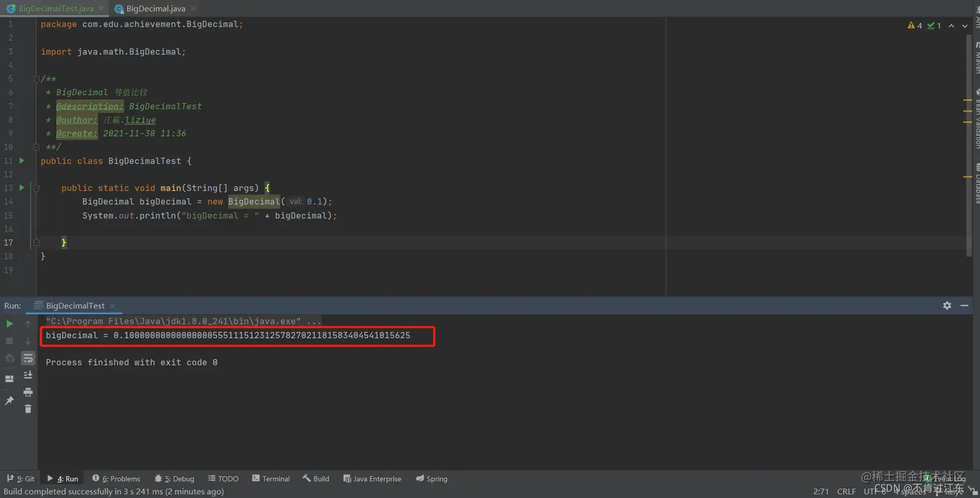Toggle the soft-wrap console output icon
980x498 pixels.
[28, 358]
